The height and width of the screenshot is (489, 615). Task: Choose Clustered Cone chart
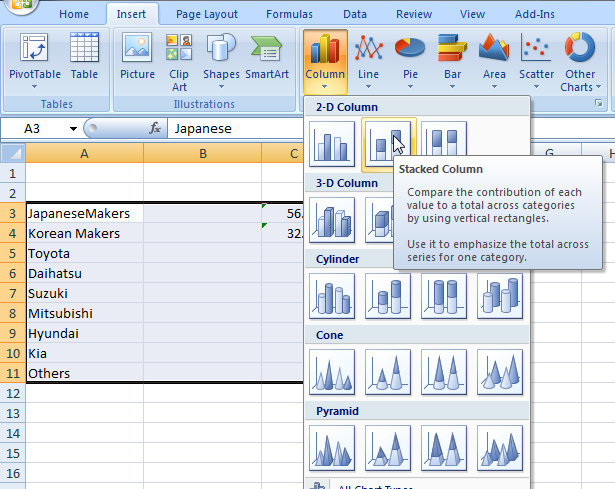coord(332,372)
